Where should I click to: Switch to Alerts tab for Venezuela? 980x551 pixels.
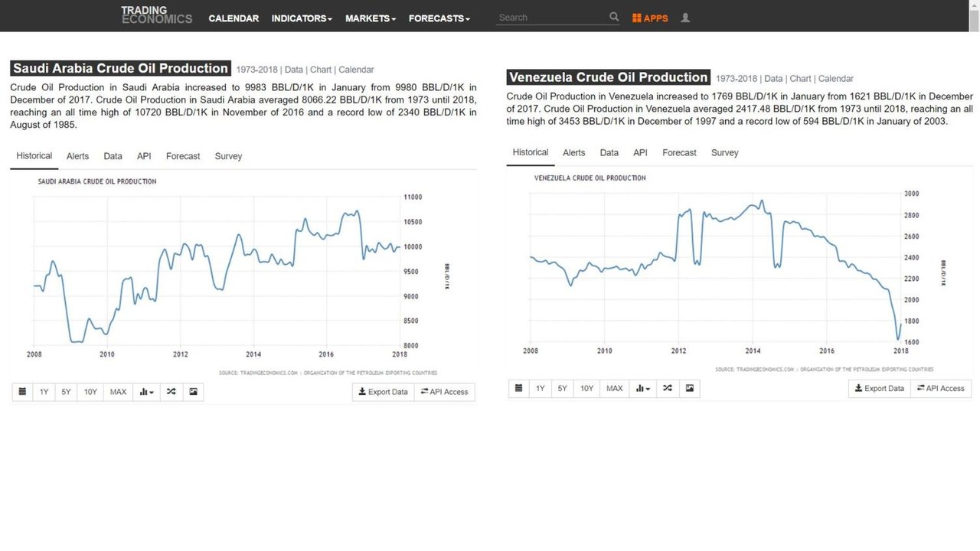point(574,153)
